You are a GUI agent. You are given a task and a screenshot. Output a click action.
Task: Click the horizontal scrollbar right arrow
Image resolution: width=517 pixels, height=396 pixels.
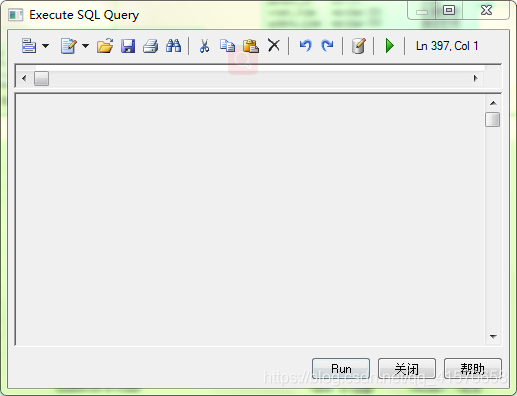(476, 78)
